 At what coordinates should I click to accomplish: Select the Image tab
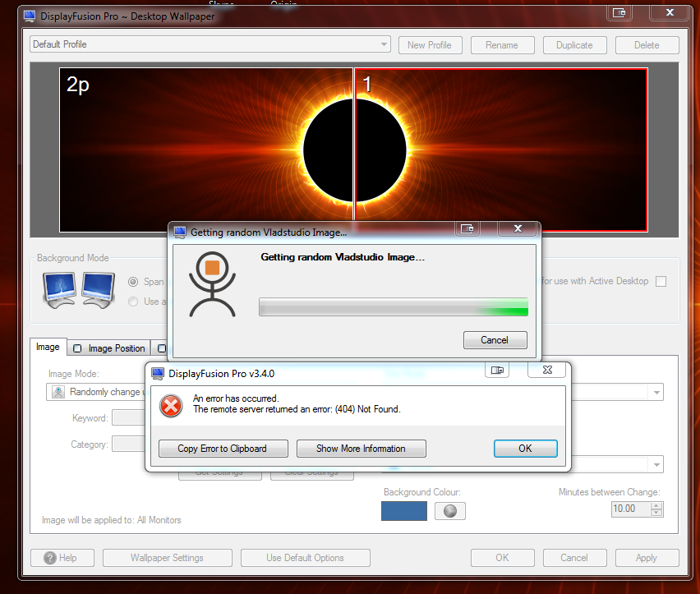coord(47,348)
